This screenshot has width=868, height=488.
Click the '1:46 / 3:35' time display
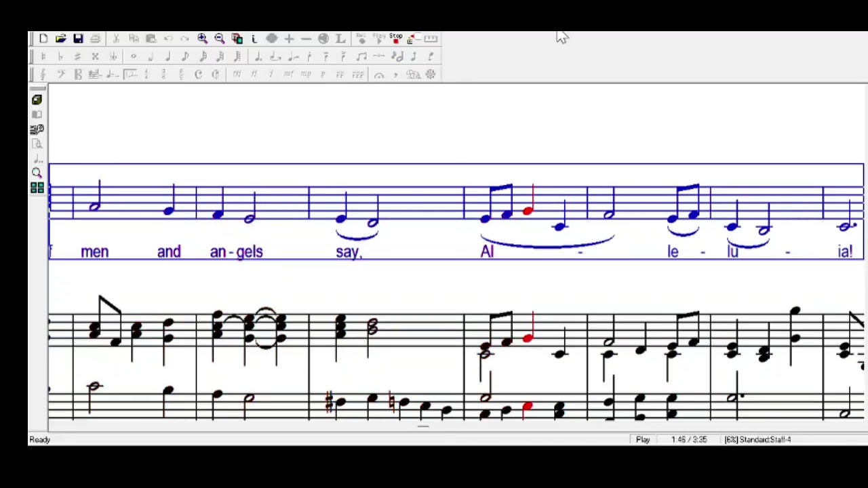tap(689, 440)
